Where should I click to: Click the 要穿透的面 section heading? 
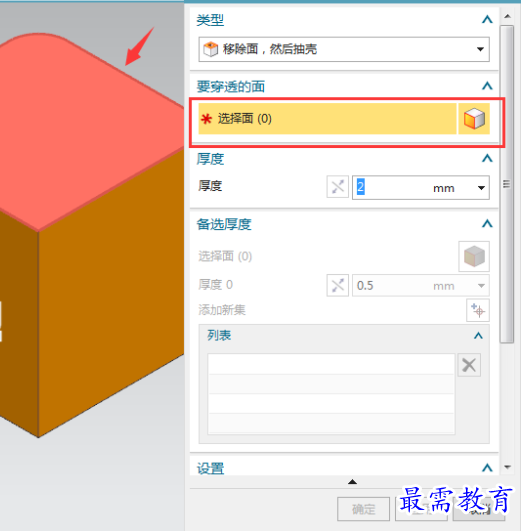(231, 86)
